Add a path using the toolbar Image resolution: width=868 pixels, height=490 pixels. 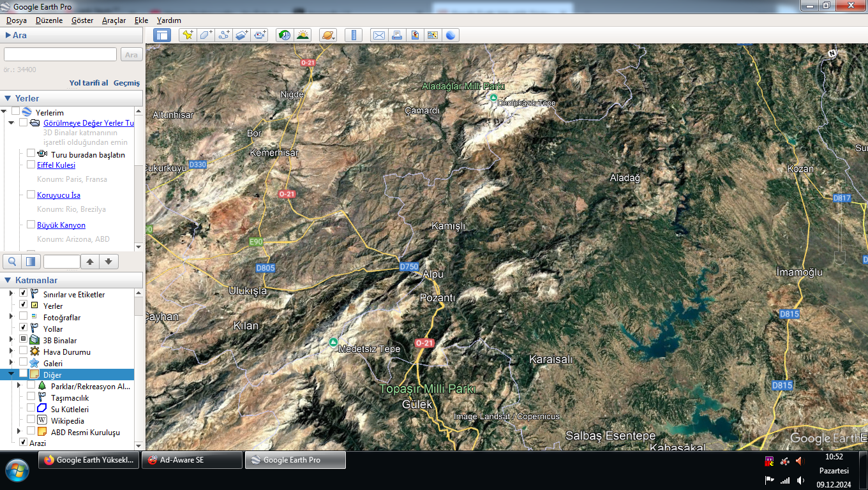pyautogui.click(x=223, y=35)
